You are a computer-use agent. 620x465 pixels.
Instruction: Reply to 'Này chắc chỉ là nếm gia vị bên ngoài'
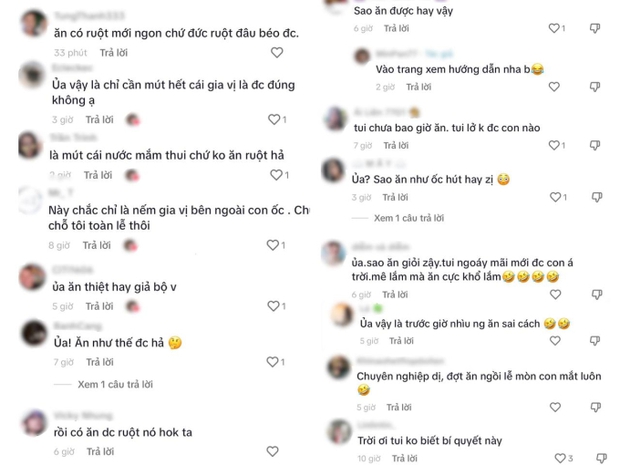point(96,246)
